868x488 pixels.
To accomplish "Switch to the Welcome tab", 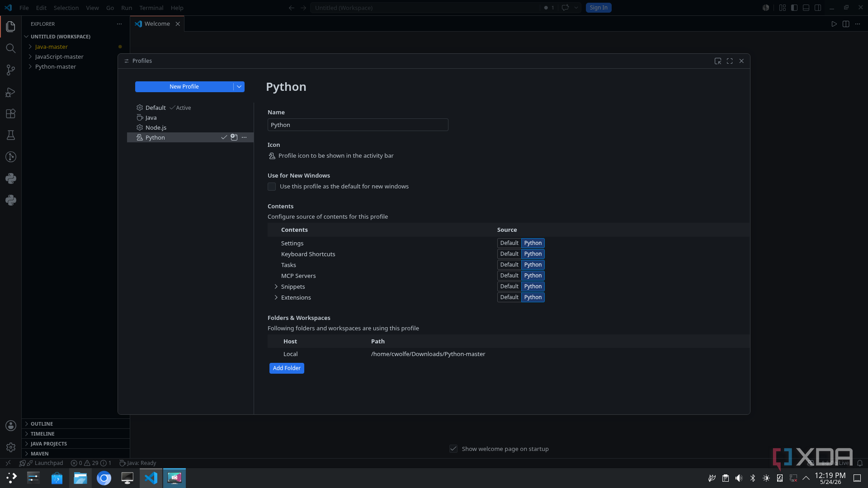I will pyautogui.click(x=157, y=24).
